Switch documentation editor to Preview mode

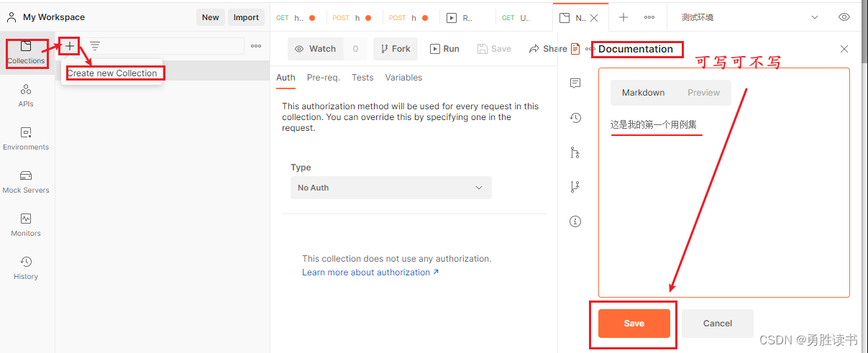(x=703, y=93)
